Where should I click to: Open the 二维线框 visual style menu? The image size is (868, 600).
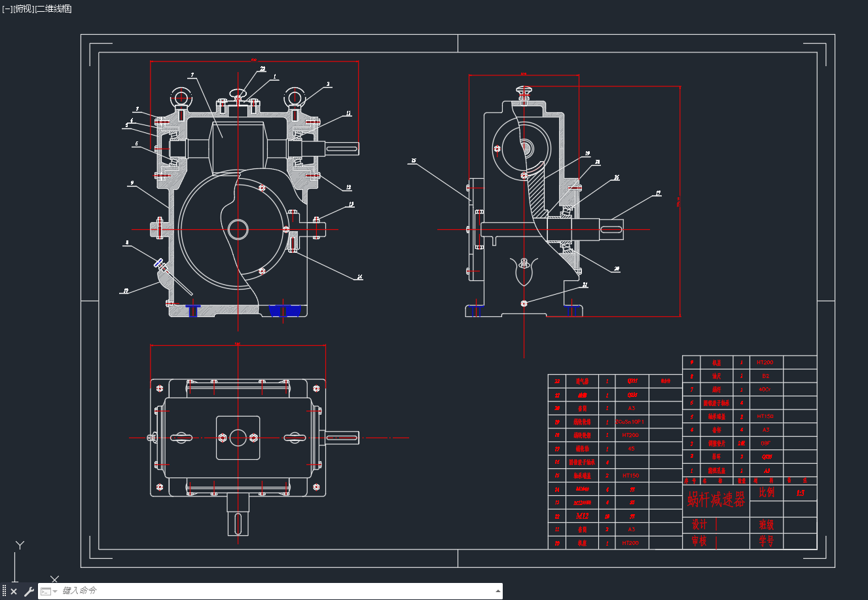54,9
